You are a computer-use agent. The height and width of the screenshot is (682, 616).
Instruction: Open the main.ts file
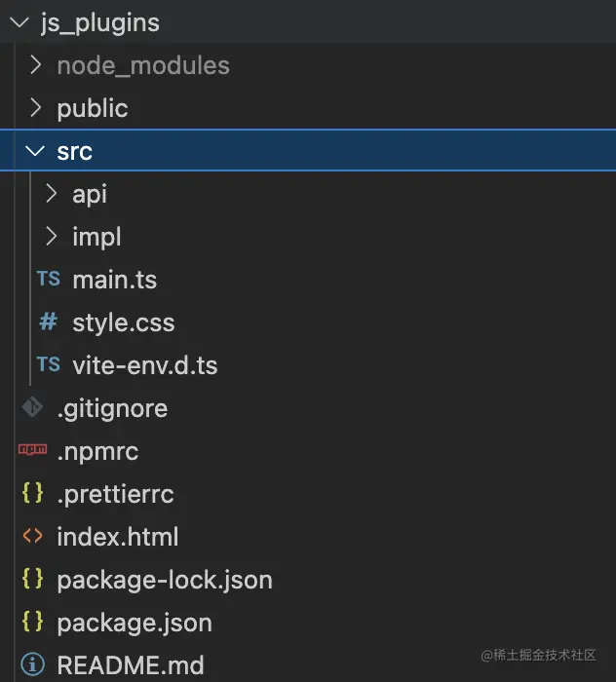pos(114,280)
